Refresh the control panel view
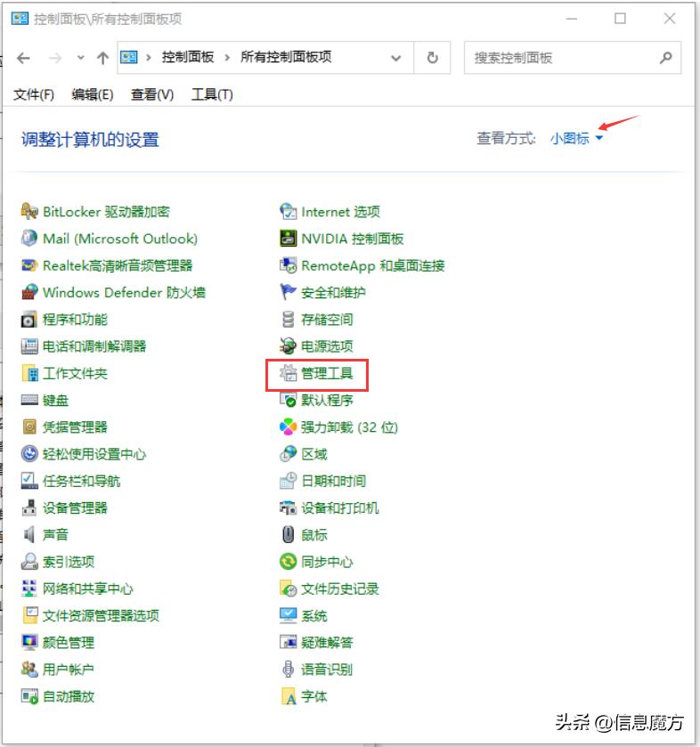Viewport: 700px width, 747px height. [432, 58]
